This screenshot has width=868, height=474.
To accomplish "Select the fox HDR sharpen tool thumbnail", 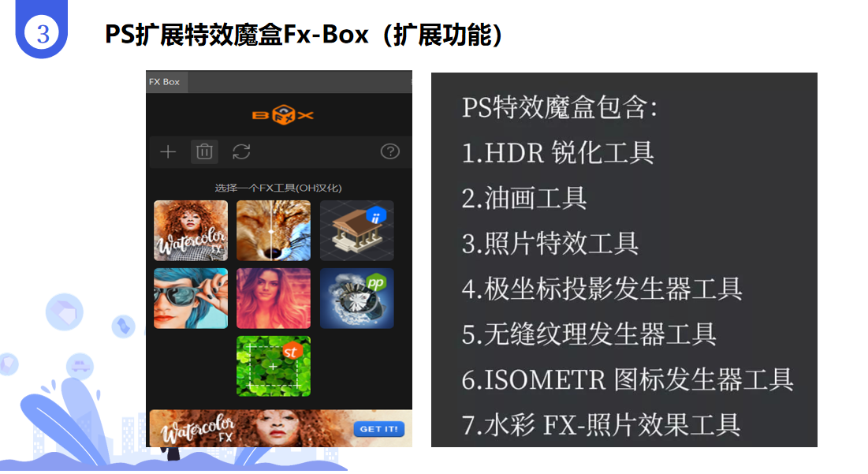I will 274,230.
